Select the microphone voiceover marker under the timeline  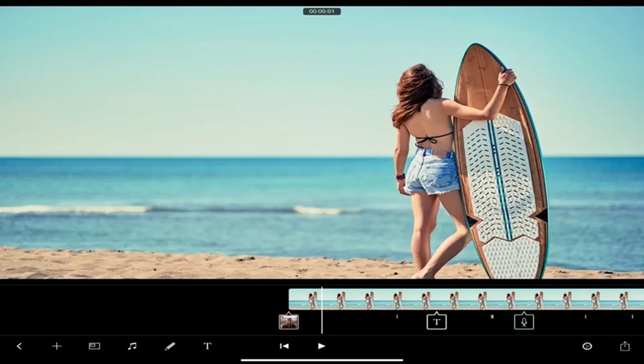(x=524, y=322)
